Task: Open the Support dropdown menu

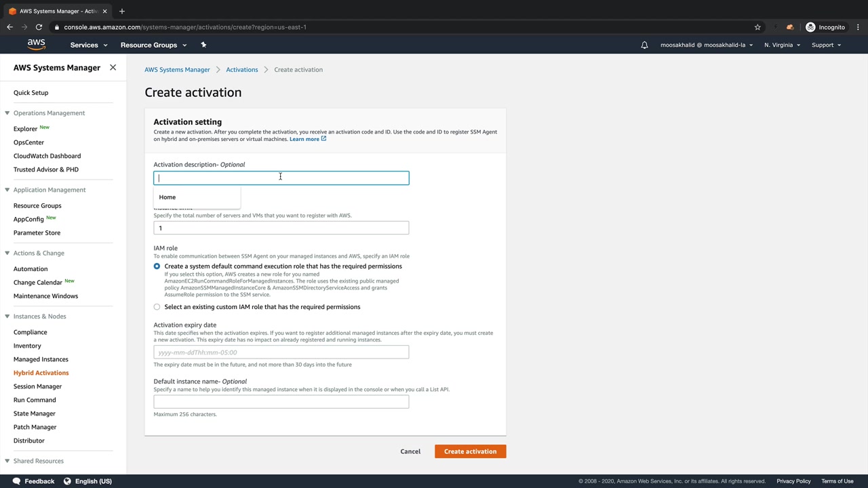Action: click(x=826, y=45)
